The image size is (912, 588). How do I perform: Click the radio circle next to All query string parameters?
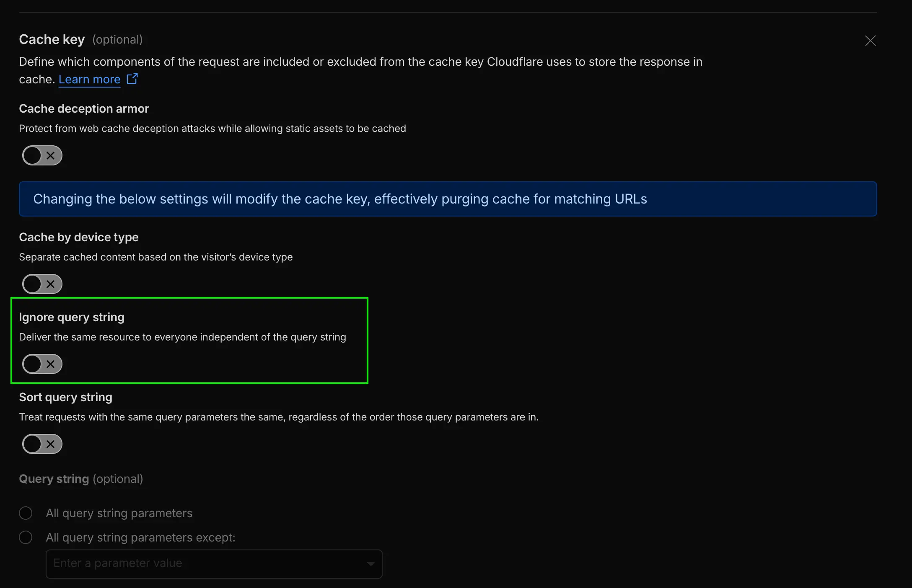[x=26, y=513]
